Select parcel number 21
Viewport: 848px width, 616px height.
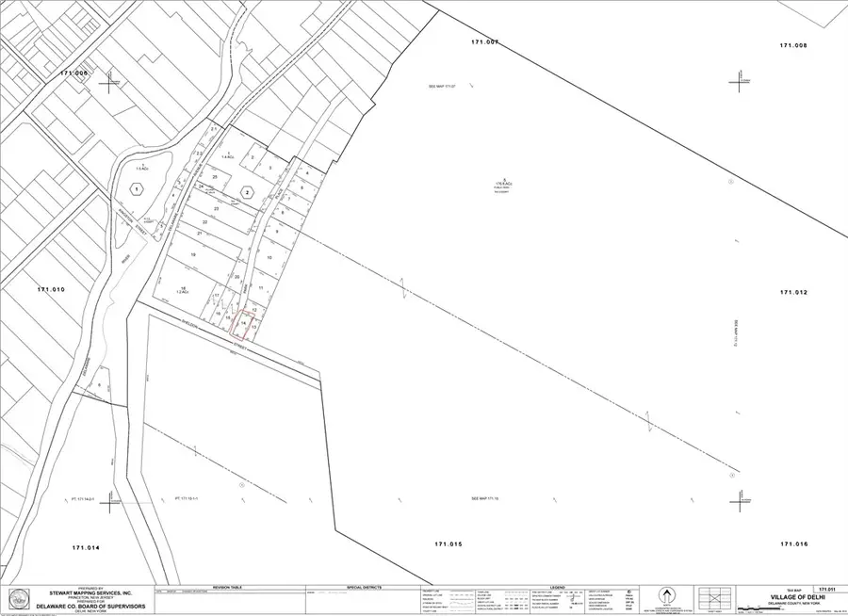pos(200,233)
